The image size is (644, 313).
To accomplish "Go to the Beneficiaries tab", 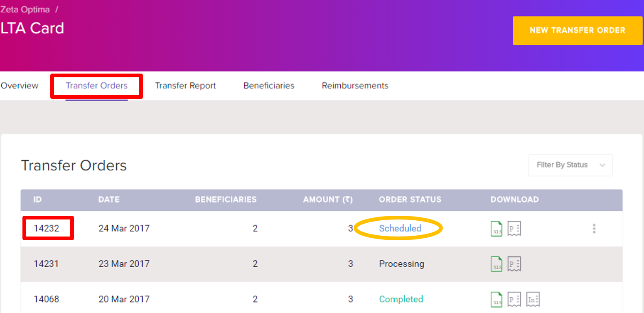I will pyautogui.click(x=269, y=86).
